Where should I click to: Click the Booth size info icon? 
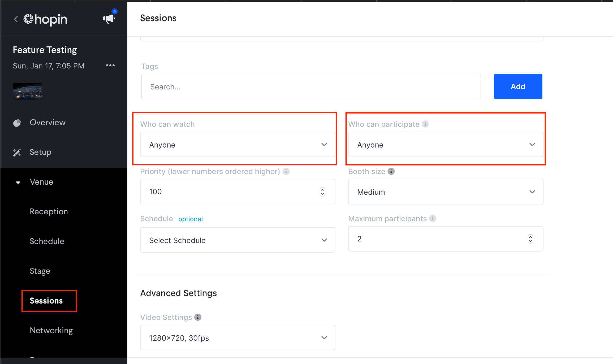(x=391, y=171)
